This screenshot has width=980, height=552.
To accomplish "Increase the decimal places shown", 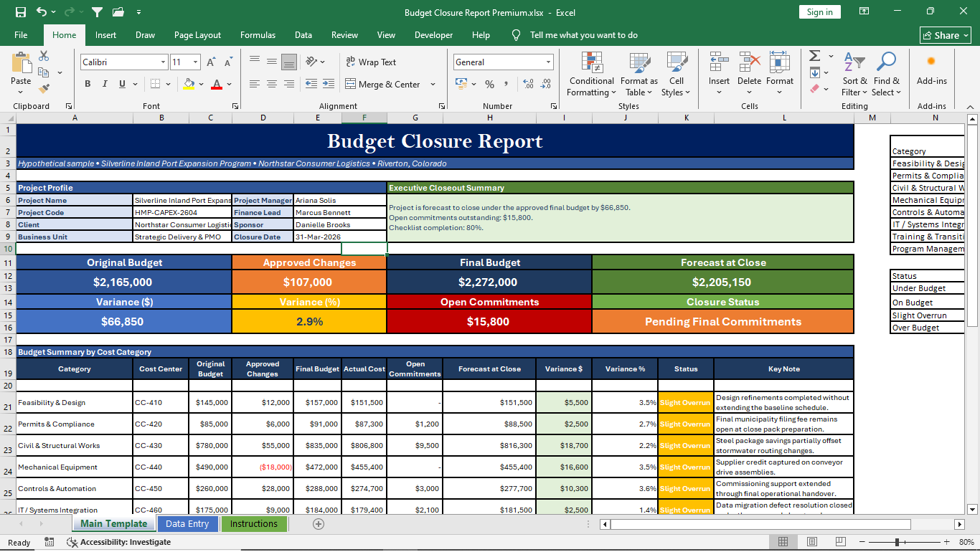I will click(x=528, y=84).
